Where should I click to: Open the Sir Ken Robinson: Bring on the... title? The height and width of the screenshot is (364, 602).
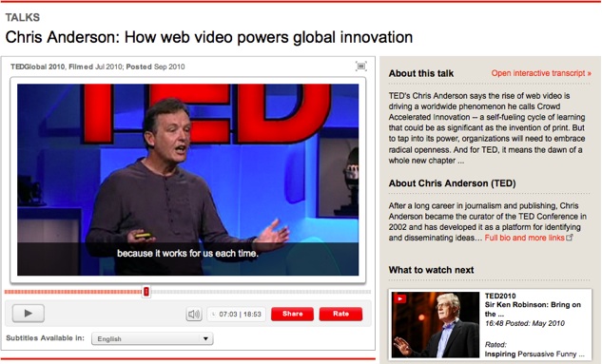pos(533,309)
